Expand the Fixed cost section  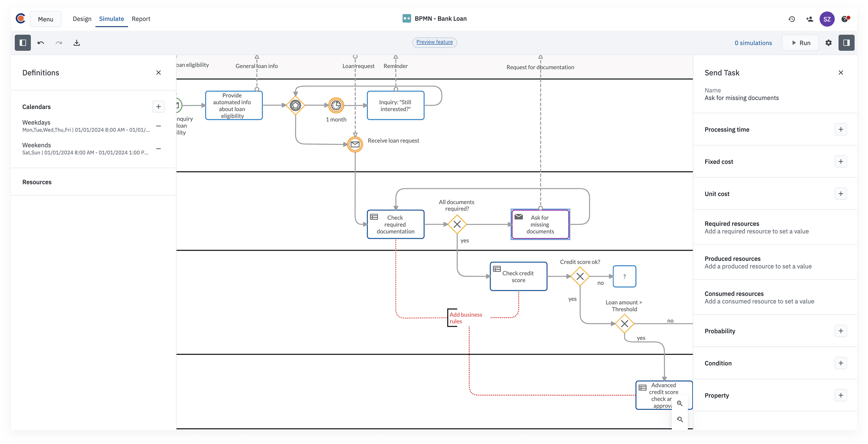click(841, 161)
